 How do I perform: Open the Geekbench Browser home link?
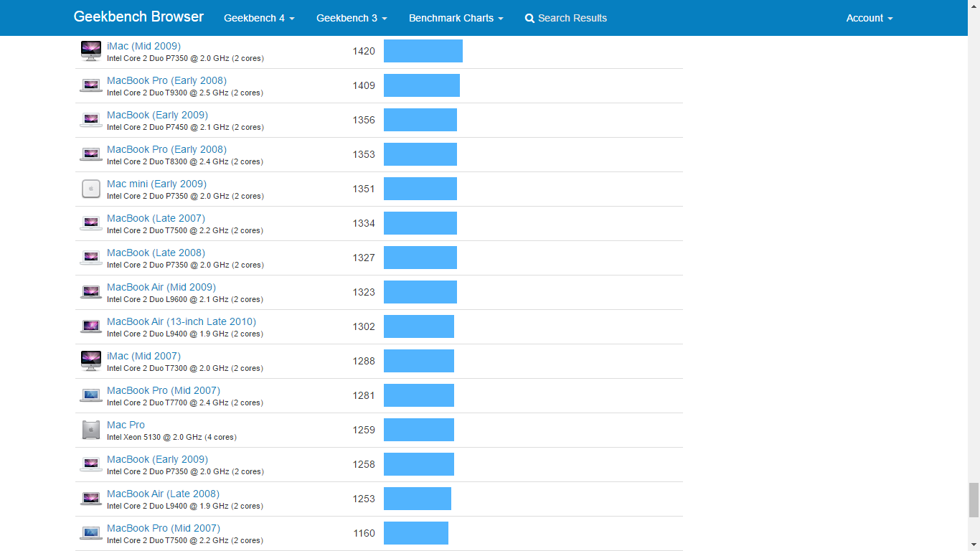138,17
